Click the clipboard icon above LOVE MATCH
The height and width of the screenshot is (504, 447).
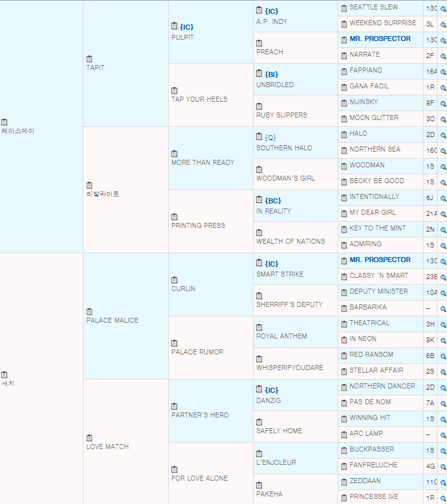(x=89, y=438)
